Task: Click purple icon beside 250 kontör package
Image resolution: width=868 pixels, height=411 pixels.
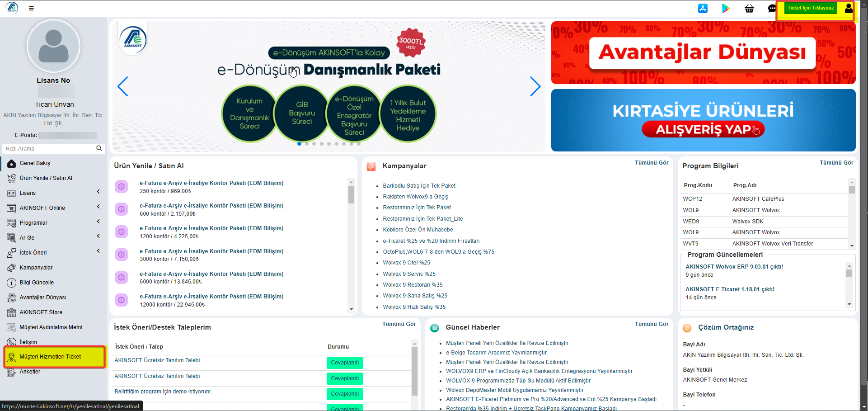Action: click(121, 186)
